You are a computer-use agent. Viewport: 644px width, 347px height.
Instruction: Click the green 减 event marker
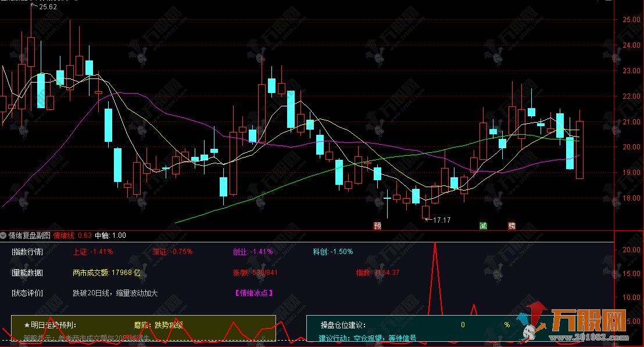pyautogui.click(x=483, y=226)
